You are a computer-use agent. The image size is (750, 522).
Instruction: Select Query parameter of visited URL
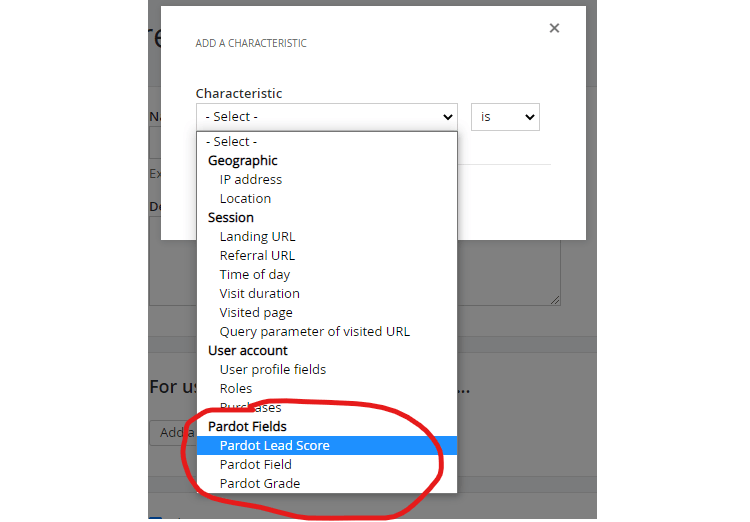[314, 332]
